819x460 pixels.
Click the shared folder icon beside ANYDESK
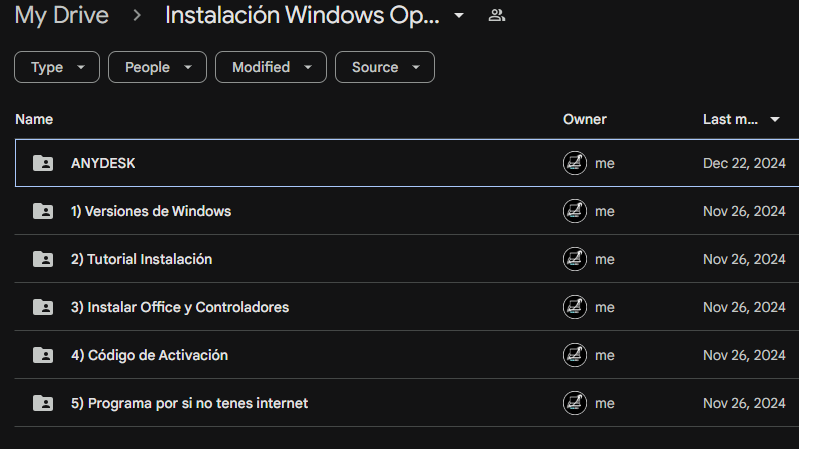pos(43,163)
